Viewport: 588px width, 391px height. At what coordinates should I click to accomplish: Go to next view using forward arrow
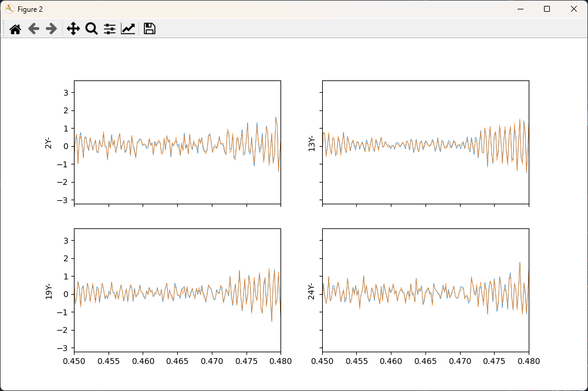(51, 28)
